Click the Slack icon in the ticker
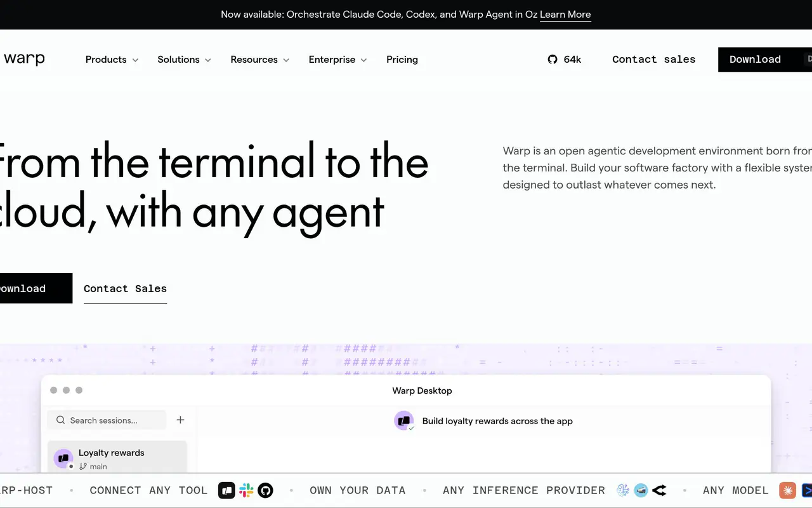Screen dimensions: 812x508 click(246, 490)
